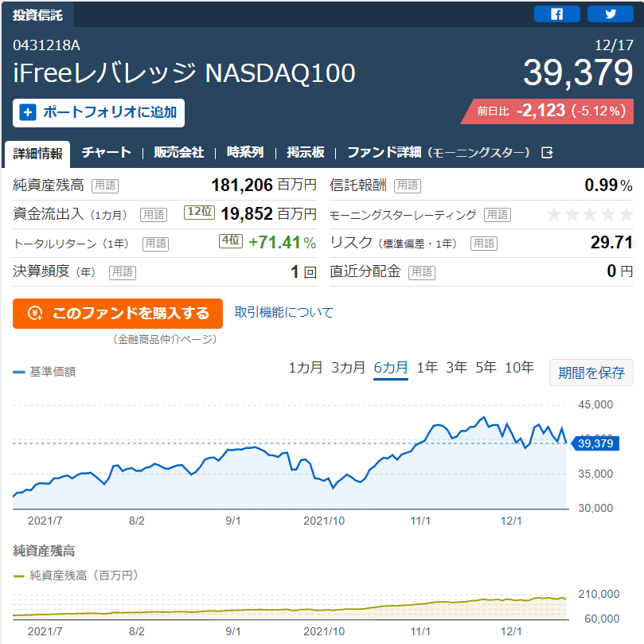The height and width of the screenshot is (644, 644).
Task: Switch to the チャート tab
Action: point(107,152)
